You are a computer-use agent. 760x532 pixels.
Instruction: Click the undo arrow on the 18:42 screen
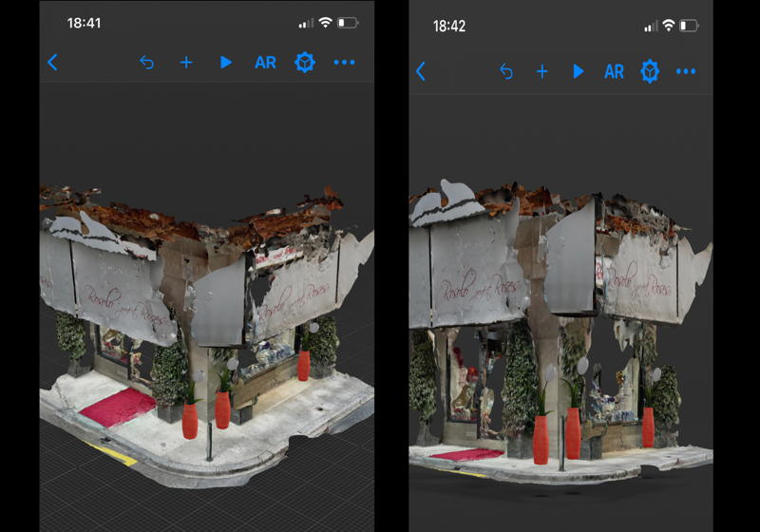(506, 71)
